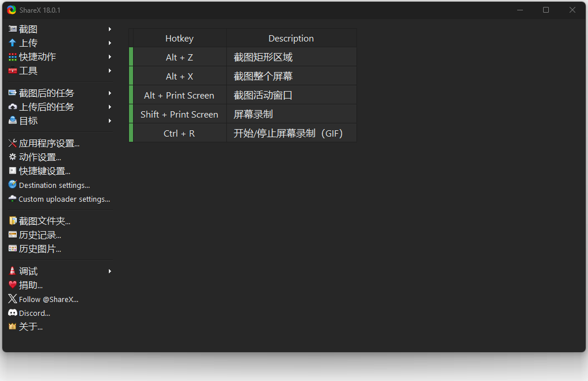Click the 截图活动窗口 description cell
The width and height of the screenshot is (588, 381).
pos(291,95)
